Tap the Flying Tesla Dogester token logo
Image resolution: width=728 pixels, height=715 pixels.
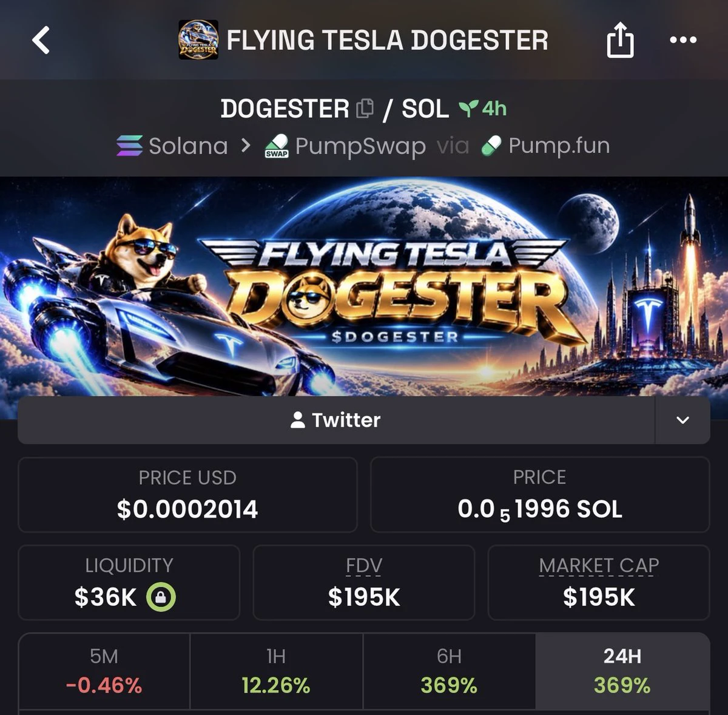pos(198,40)
